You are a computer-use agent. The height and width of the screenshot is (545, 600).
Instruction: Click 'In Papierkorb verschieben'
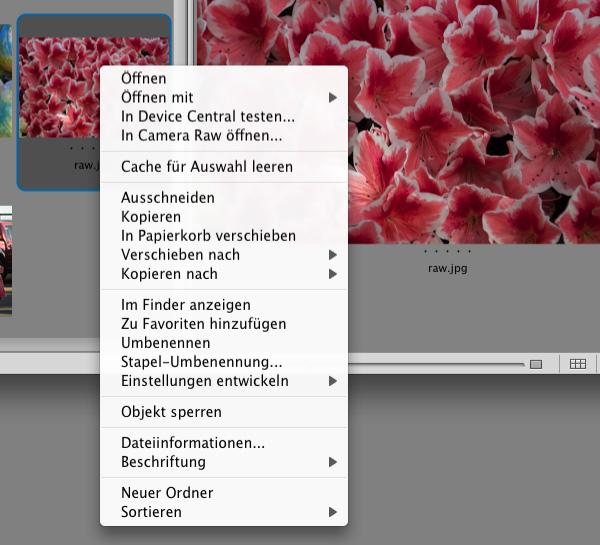(x=208, y=236)
